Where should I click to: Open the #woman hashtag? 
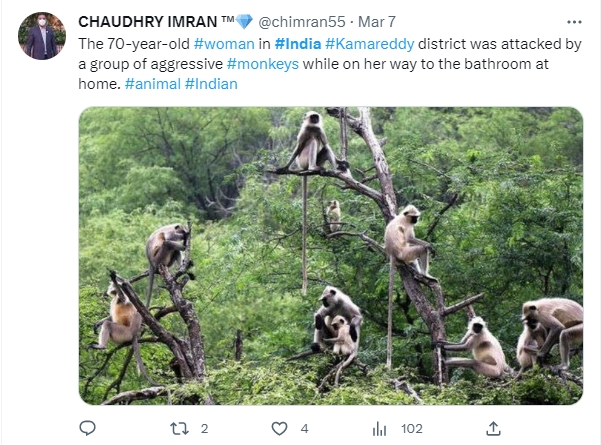pyautogui.click(x=224, y=44)
